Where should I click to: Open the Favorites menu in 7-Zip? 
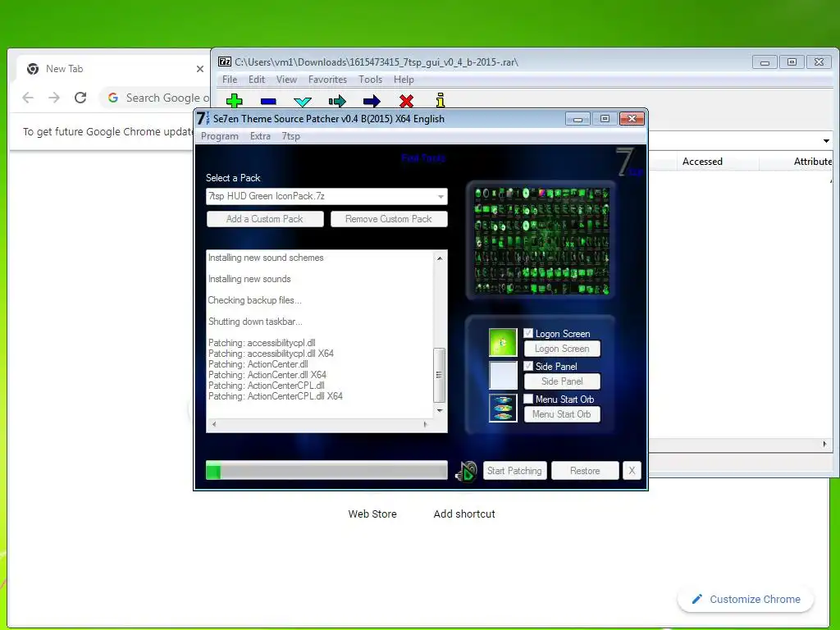click(327, 80)
